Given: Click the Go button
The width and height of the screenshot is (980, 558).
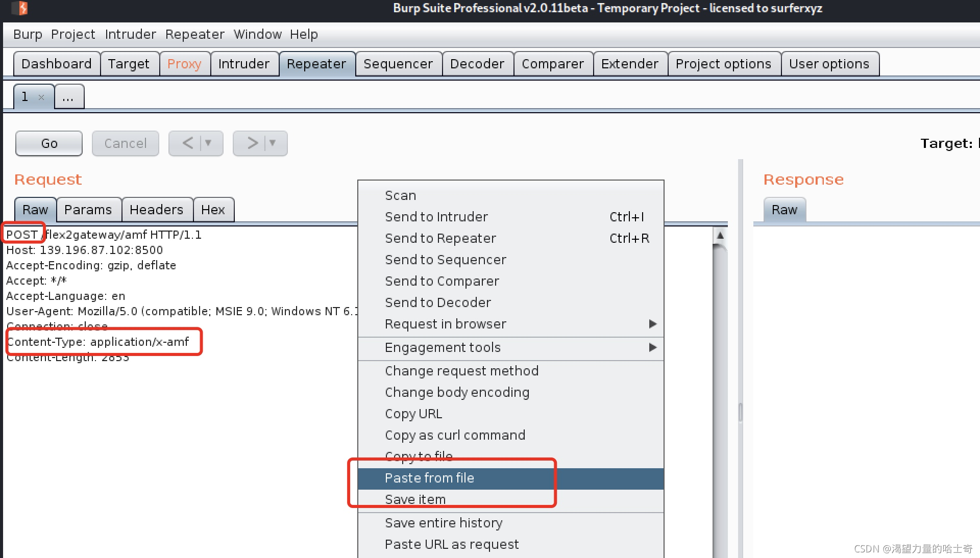Looking at the screenshot, I should pos(49,143).
